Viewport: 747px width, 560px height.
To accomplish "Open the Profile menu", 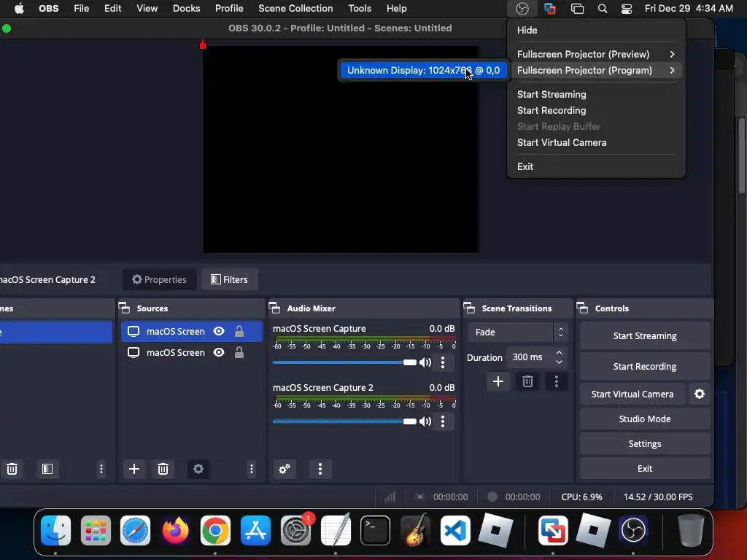I will [228, 9].
